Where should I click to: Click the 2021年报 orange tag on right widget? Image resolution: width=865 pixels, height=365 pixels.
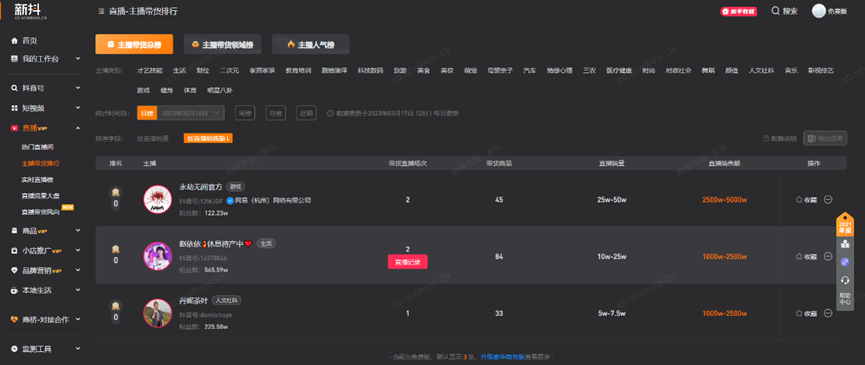tap(845, 224)
